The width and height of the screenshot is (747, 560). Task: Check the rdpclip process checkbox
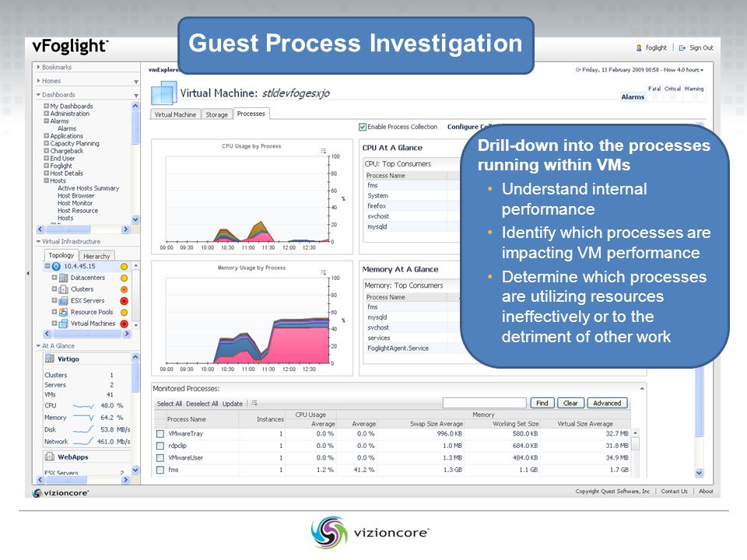click(x=160, y=446)
